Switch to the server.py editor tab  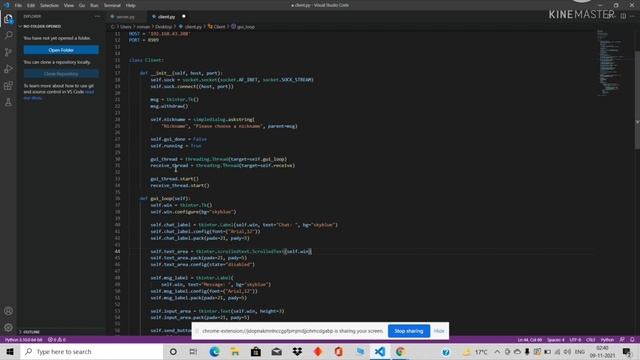[x=125, y=16]
